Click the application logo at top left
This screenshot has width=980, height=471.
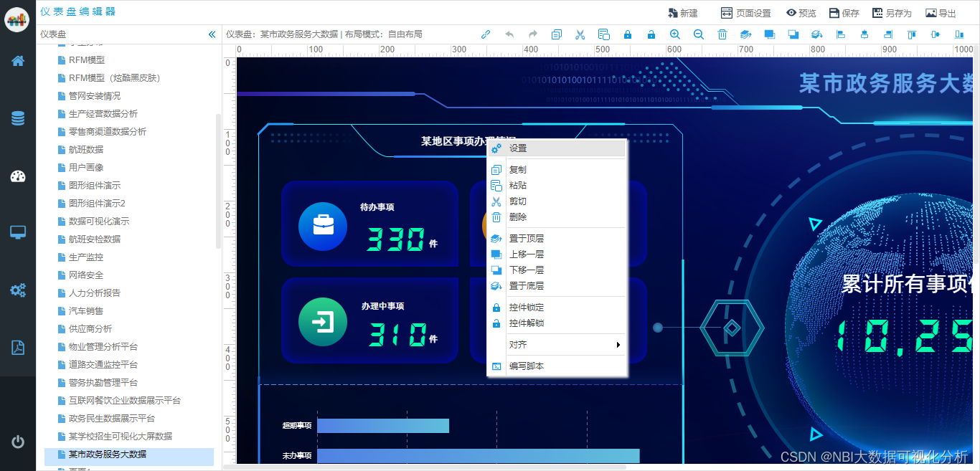(17, 18)
